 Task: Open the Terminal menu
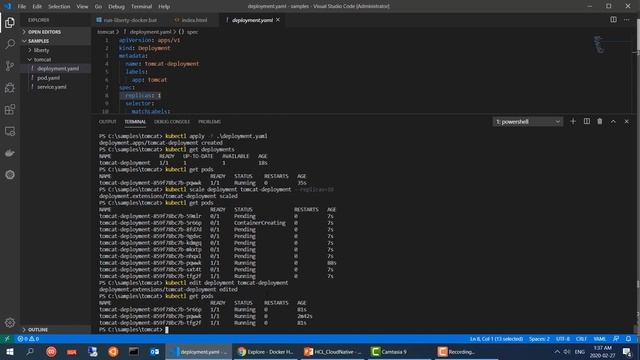point(141,6)
